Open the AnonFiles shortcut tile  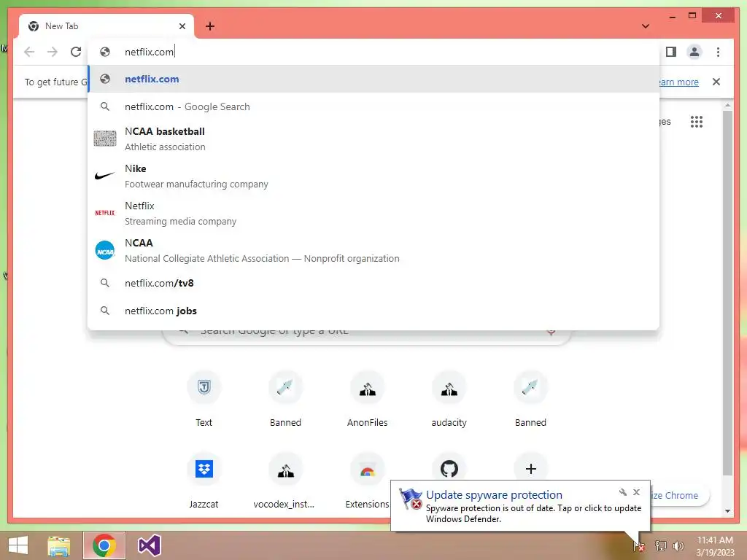click(x=368, y=399)
